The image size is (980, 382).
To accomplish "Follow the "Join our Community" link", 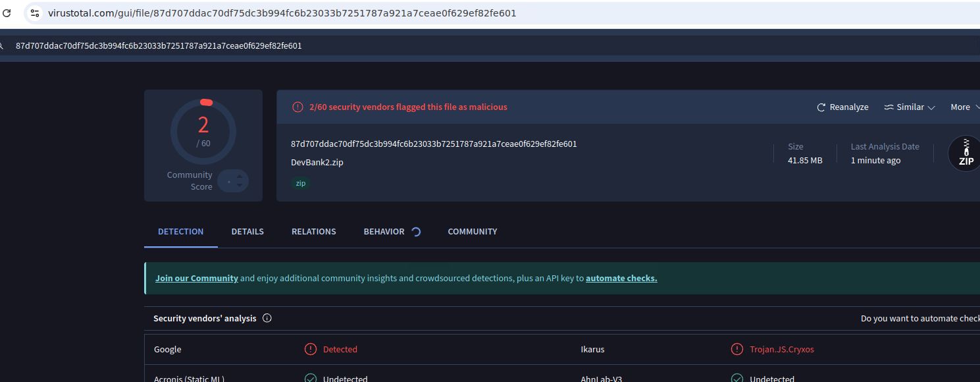I will (197, 278).
